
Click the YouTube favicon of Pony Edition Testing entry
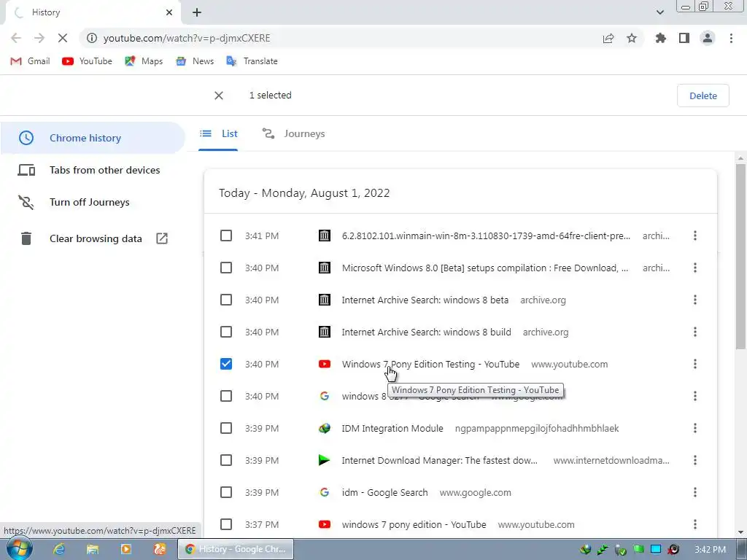click(x=325, y=364)
